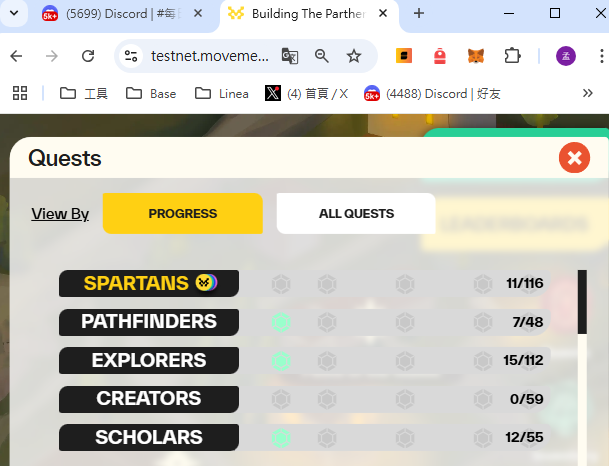Open the orange square wallet extension
609x466 pixels.
[404, 56]
